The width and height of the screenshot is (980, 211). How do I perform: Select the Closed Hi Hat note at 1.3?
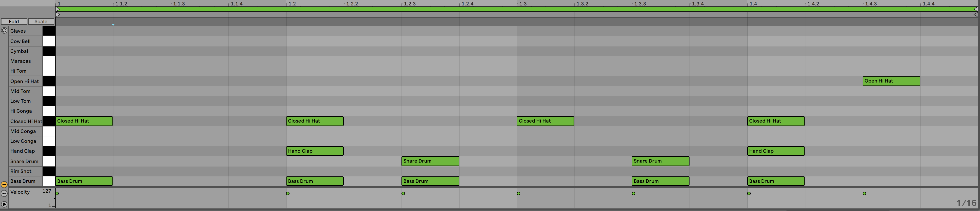(545, 121)
